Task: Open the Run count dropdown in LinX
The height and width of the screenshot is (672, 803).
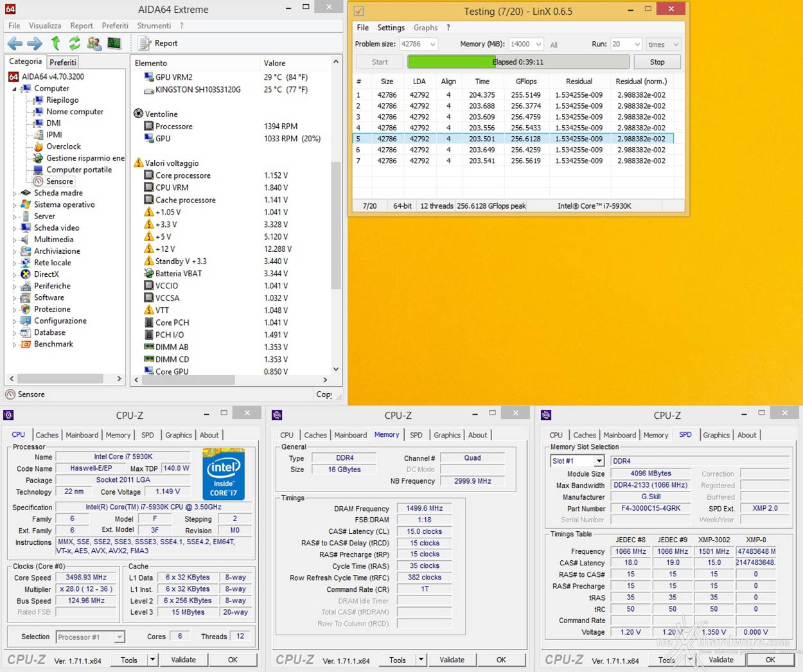Action: pos(637,44)
